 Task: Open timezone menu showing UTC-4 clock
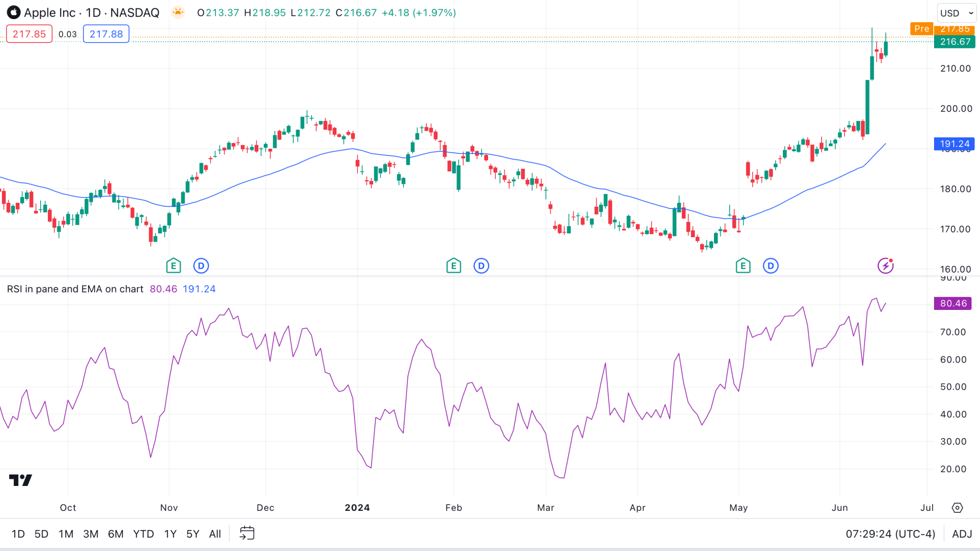(x=890, y=534)
